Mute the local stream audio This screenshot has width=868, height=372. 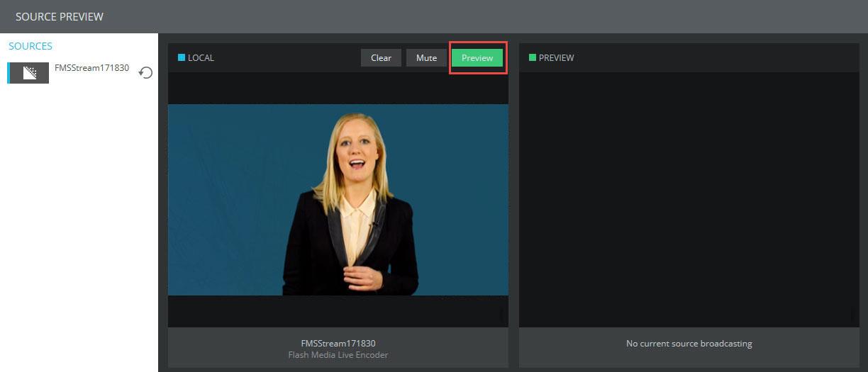[426, 58]
